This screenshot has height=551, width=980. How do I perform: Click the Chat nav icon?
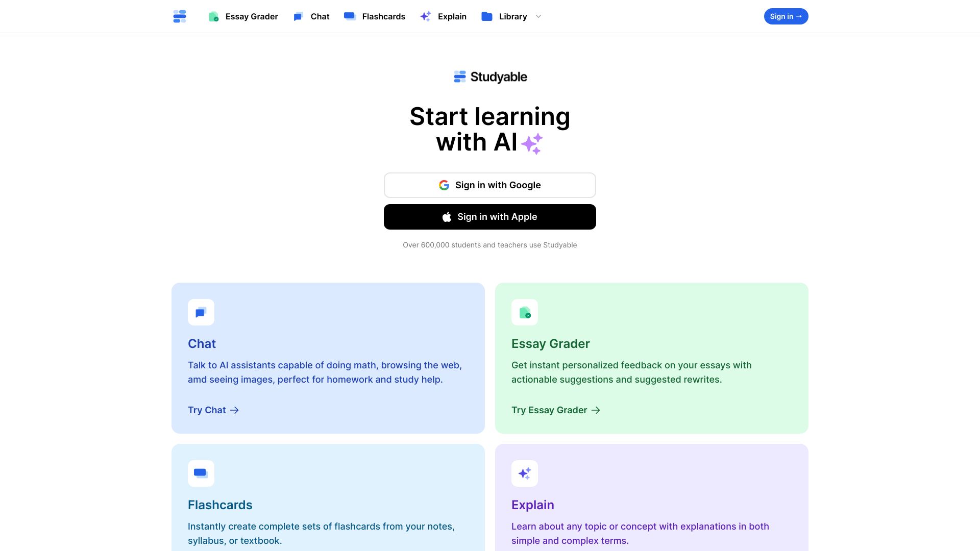coord(298,16)
